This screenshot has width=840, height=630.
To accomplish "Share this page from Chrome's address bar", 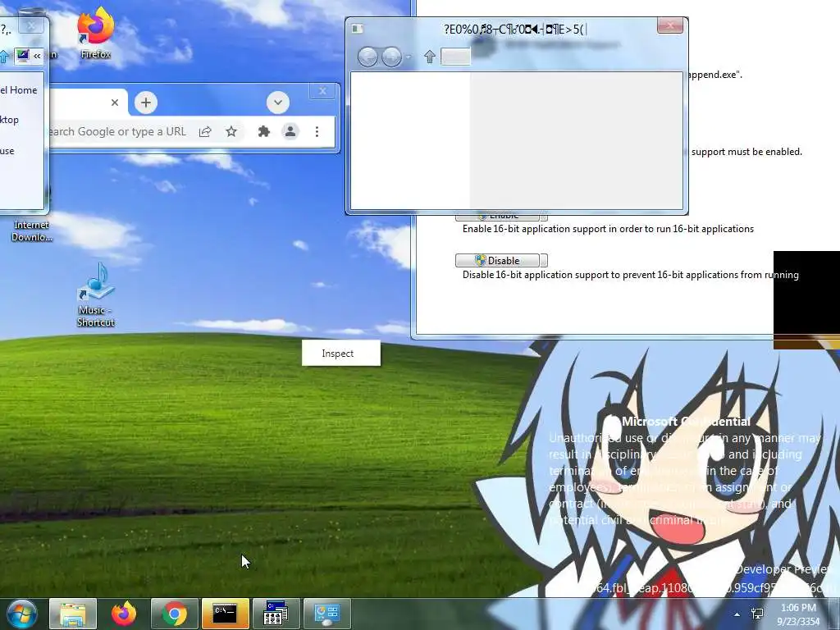I will (x=205, y=131).
